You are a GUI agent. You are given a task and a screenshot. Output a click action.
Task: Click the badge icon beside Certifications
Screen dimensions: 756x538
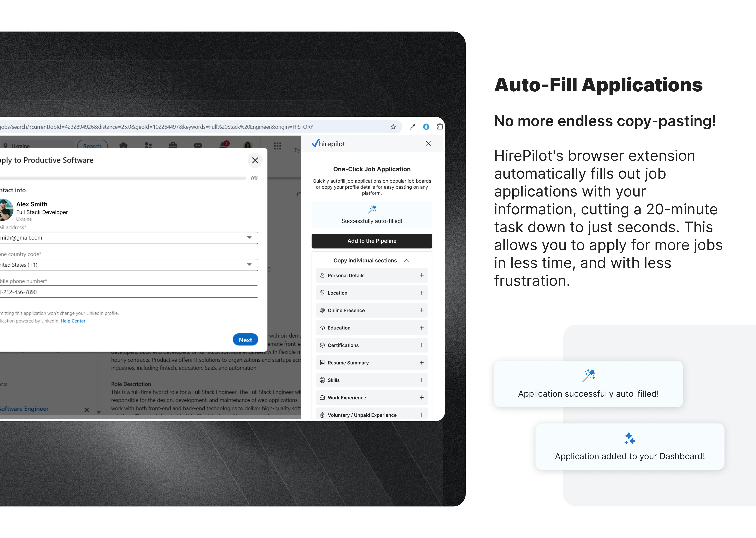(322, 345)
